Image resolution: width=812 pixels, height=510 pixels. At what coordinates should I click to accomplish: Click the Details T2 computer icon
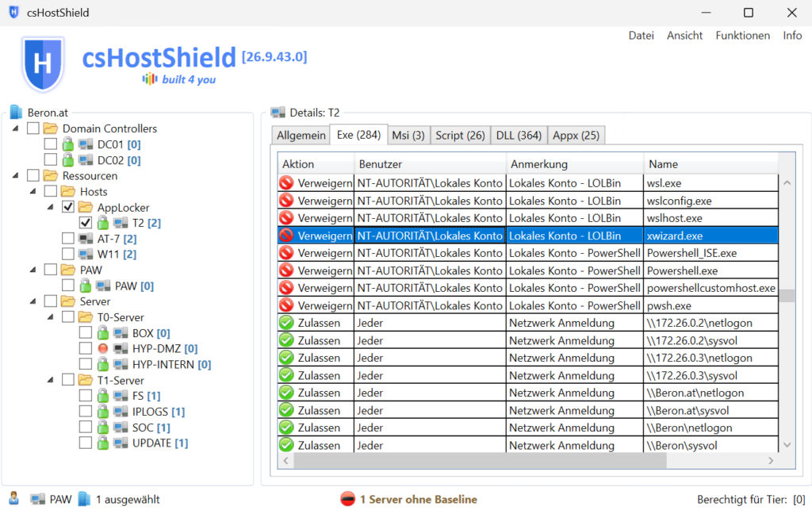[278, 113]
